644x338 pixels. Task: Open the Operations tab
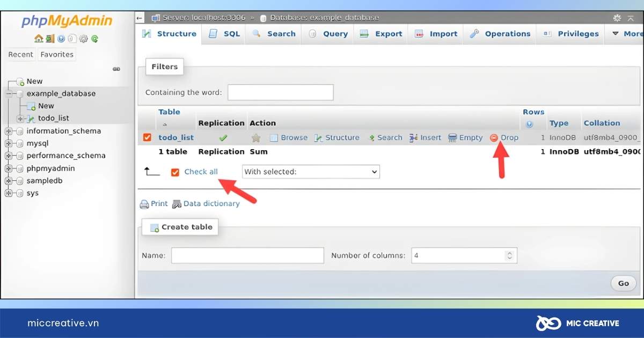pos(500,34)
